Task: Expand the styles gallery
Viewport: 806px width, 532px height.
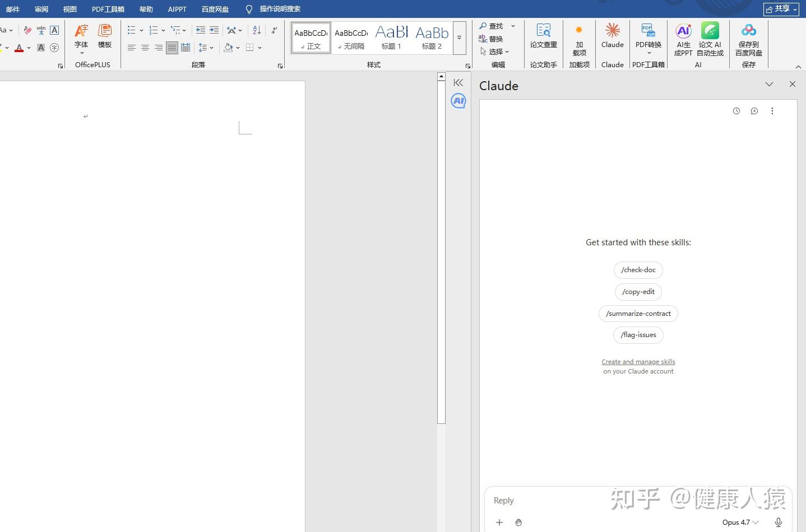Action: (459, 38)
